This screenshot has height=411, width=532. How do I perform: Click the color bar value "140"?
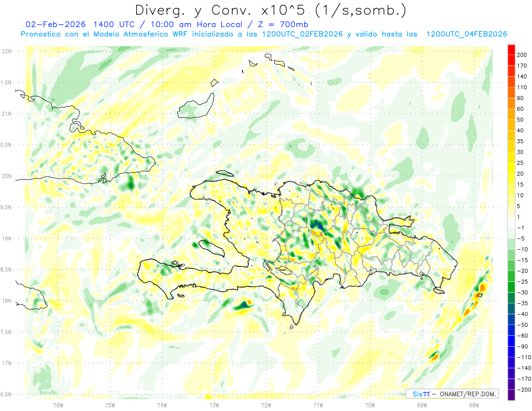522,76
